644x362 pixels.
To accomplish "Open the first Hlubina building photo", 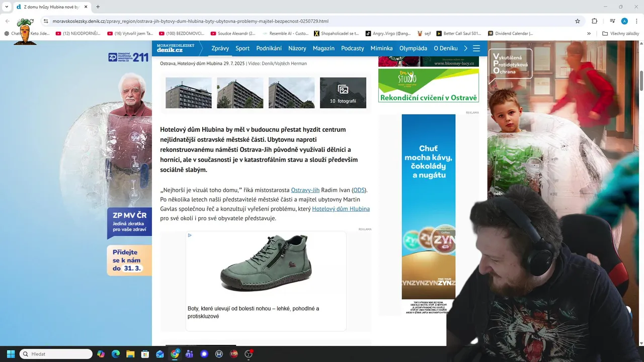I will click(x=189, y=93).
